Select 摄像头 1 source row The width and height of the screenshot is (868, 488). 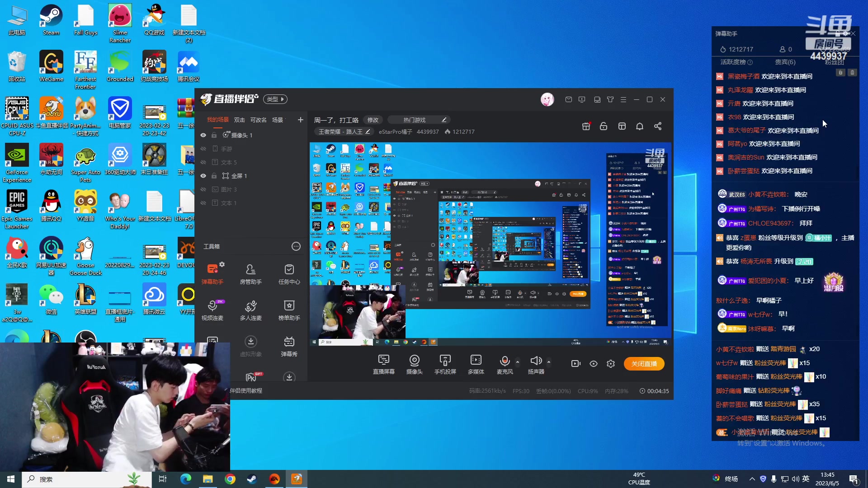251,135
